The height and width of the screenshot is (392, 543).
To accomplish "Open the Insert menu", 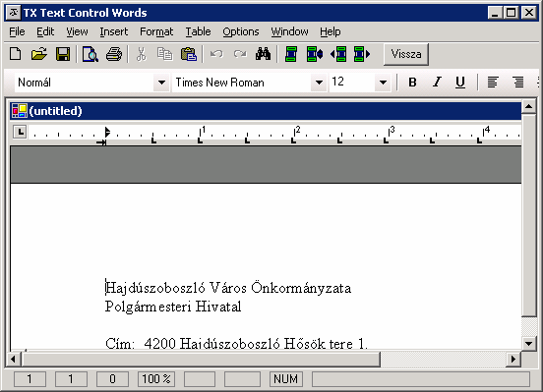I will pos(113,31).
